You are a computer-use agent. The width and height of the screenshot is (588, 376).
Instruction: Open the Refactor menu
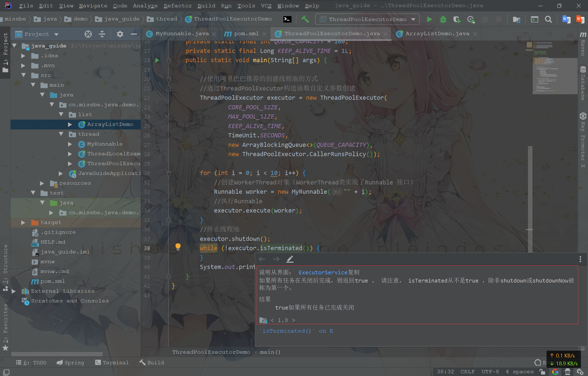coord(177,5)
